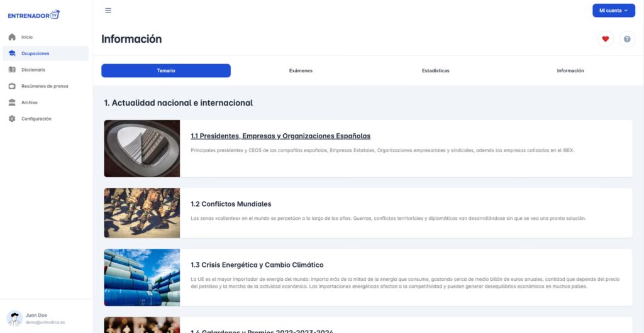This screenshot has height=333, width=644.
Task: Click the soldiers thumbnail for Conflictos Mundiales
Action: [142, 213]
